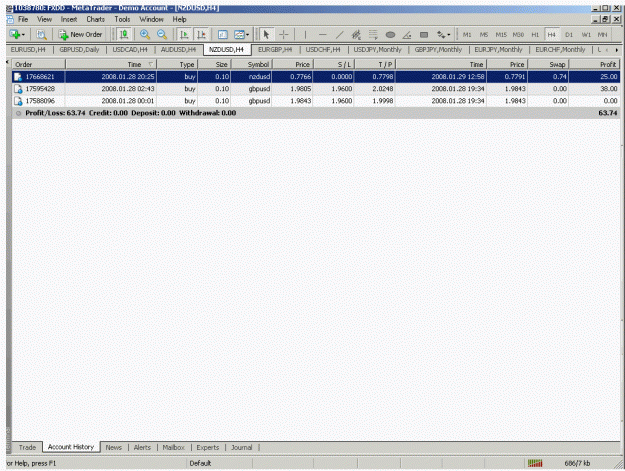Toggle the Chart Shift icon
The height and width of the screenshot is (471, 625).
pos(201,35)
